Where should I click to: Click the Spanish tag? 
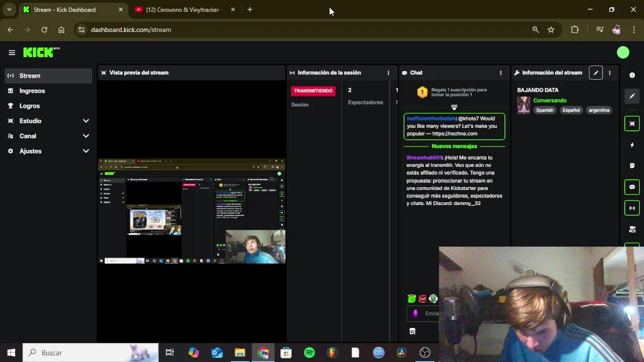click(544, 110)
